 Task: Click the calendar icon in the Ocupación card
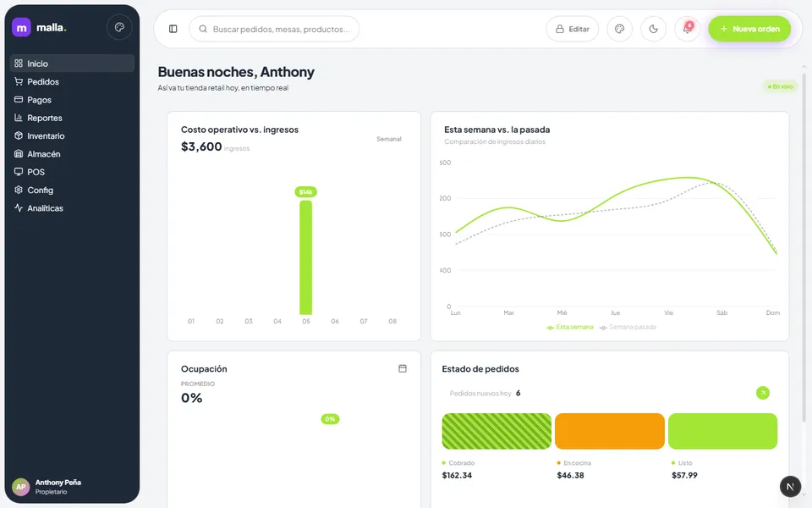pyautogui.click(x=403, y=368)
